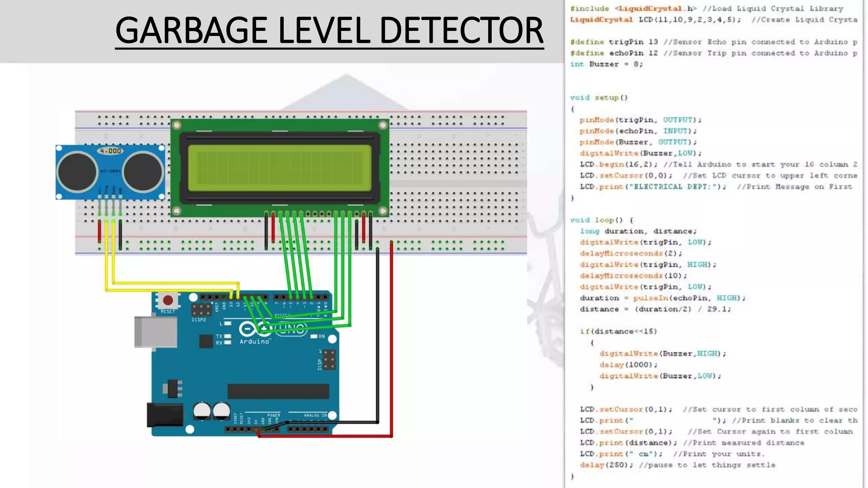Click the GARBAGE LEVEL DETECTOR title
The width and height of the screenshot is (868, 488).
tap(329, 30)
